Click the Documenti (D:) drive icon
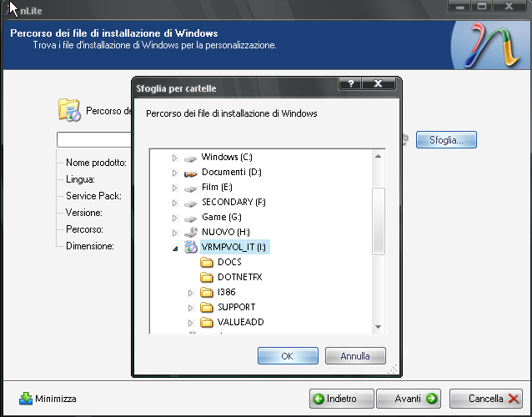Image resolution: width=532 pixels, height=417 pixels. (190, 173)
